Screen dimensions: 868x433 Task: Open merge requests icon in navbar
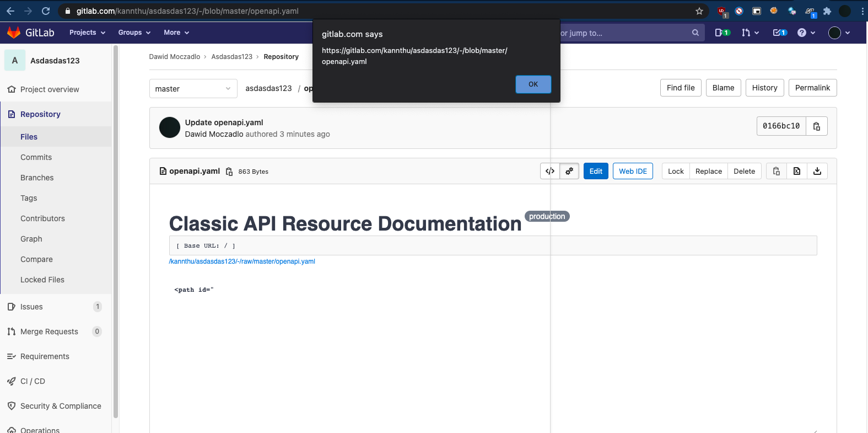tap(750, 33)
